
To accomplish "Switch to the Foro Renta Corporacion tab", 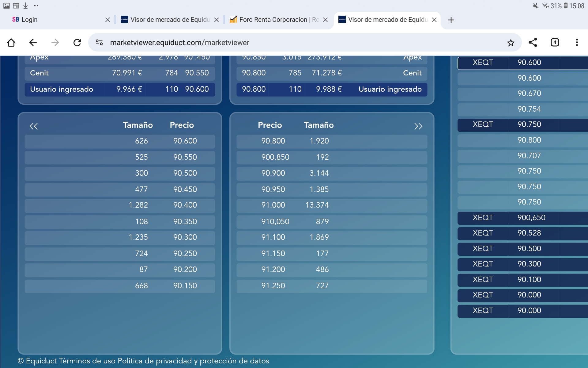I will click(274, 20).
